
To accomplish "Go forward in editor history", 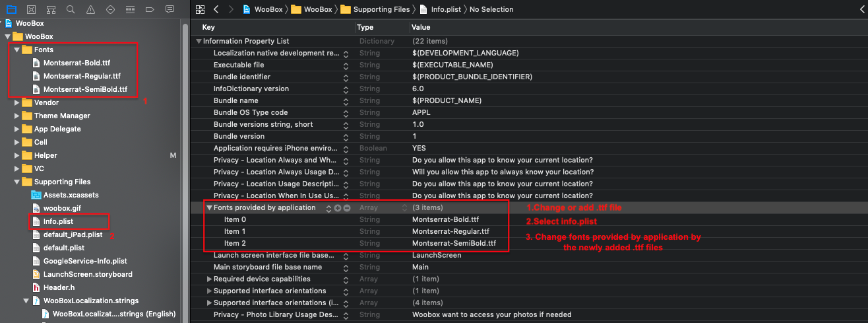I will pos(231,9).
